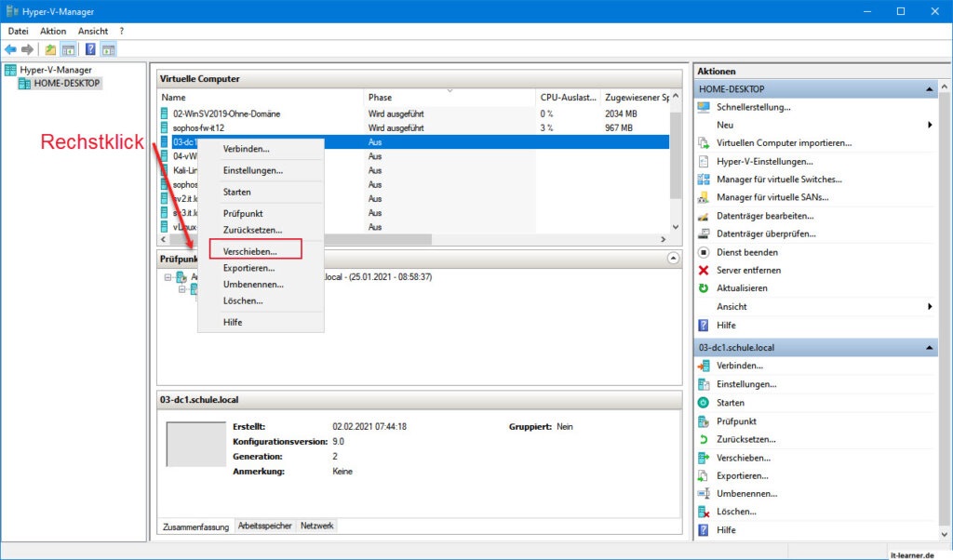Click the Virtuellen Computer importieren icon
The width and height of the screenshot is (953, 560).
pos(704,143)
